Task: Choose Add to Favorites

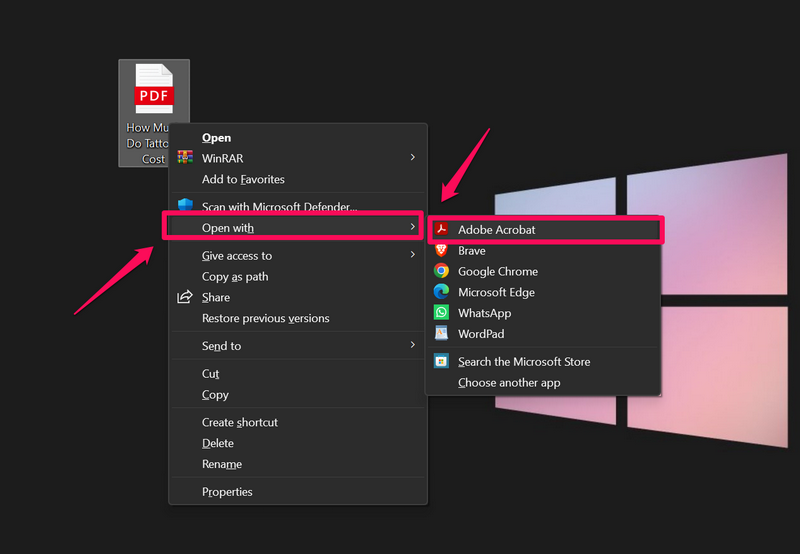Action: click(x=243, y=180)
